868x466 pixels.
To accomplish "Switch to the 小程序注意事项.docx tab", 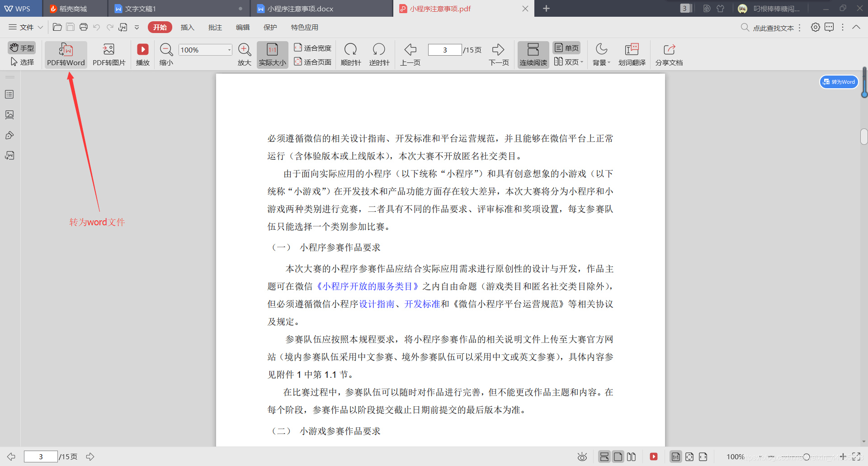I will click(x=321, y=9).
